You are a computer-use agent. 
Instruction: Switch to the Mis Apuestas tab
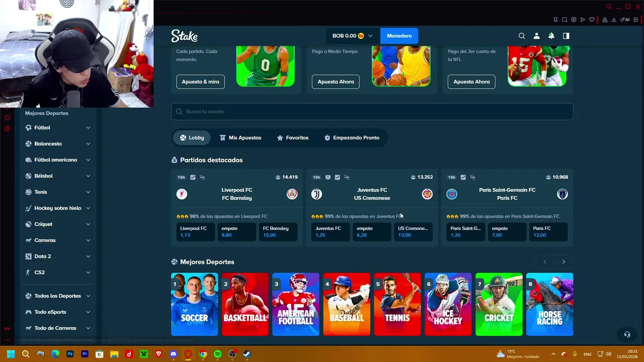point(240,138)
